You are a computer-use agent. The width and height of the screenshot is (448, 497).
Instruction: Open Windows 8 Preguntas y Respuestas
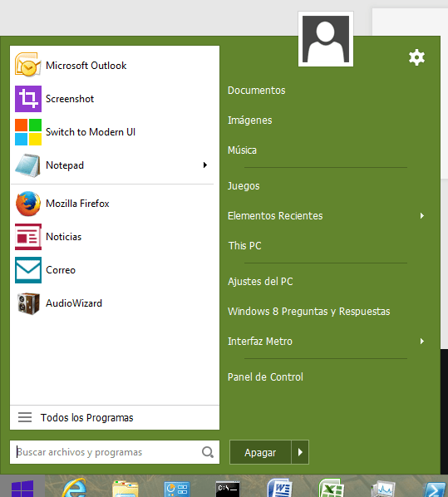pos(309,312)
